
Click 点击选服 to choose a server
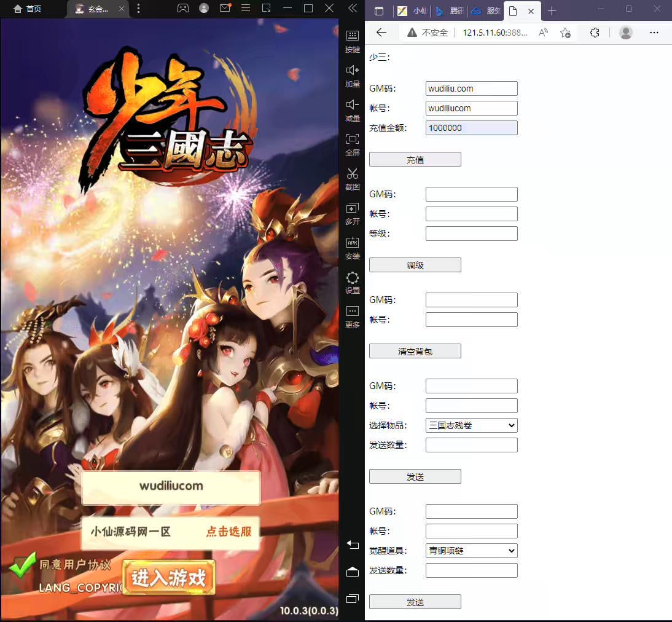229,532
